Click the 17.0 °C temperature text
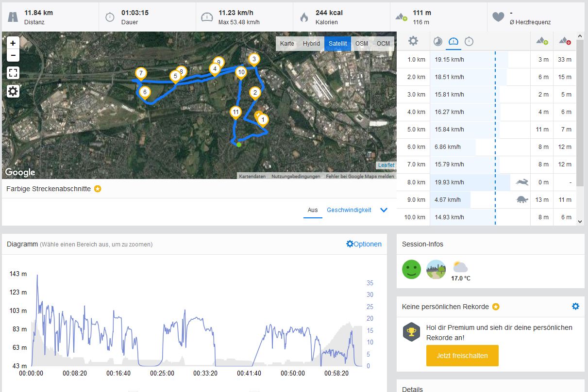This screenshot has height=392, width=588. (x=461, y=278)
